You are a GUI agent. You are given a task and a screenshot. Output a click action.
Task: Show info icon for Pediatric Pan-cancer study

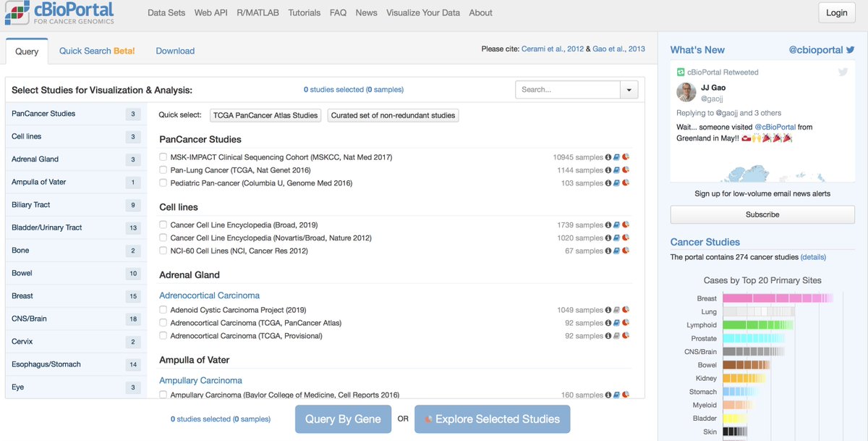[608, 183]
